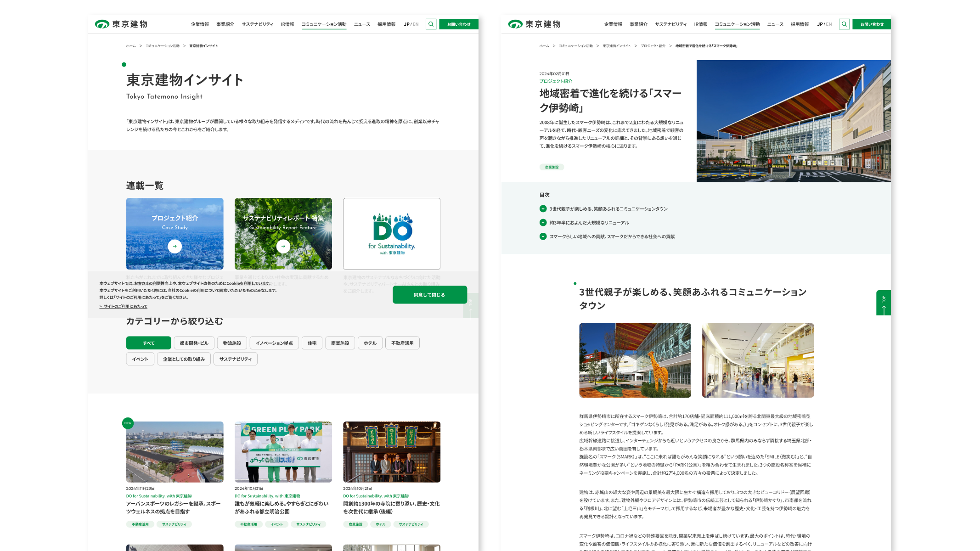Image resolution: width=980 pixels, height=551 pixels.
Task: Click Tokyo Tatemono logo on right page
Action: [534, 24]
